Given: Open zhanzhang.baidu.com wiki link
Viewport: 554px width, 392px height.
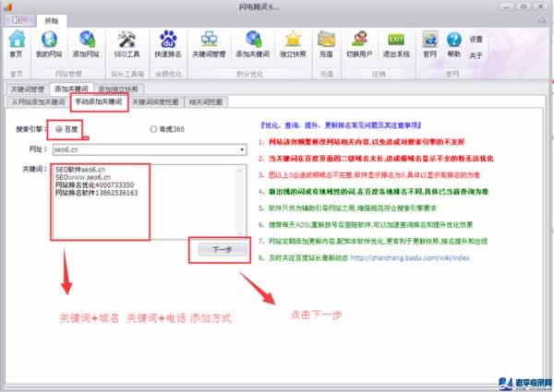Looking at the screenshot, I should pyautogui.click(x=410, y=258).
